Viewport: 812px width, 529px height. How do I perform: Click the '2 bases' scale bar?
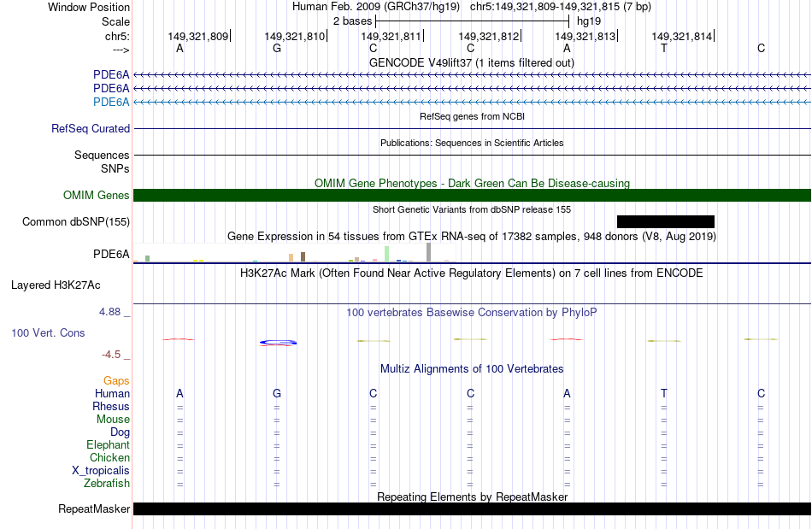tap(472, 21)
